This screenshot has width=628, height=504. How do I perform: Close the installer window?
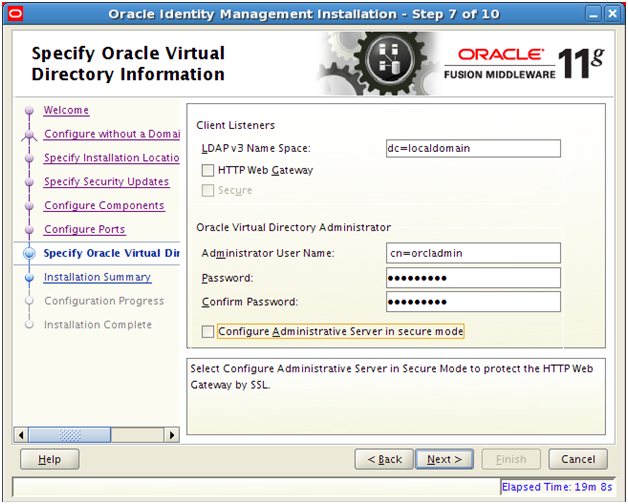612,14
